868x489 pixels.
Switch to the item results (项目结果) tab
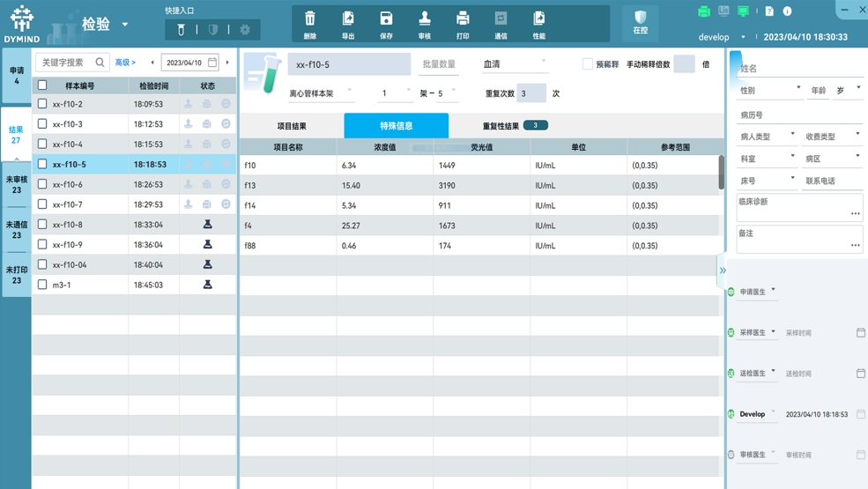(x=292, y=126)
